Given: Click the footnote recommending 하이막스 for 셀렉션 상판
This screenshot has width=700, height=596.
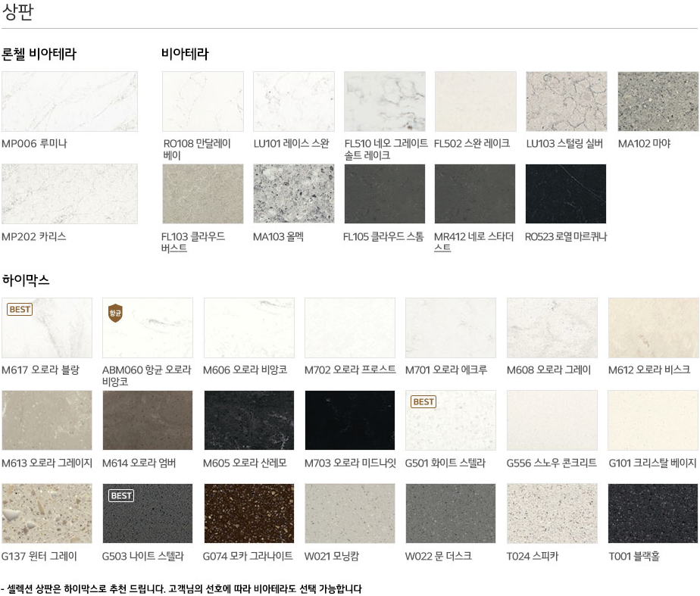Looking at the screenshot, I should click(181, 589).
